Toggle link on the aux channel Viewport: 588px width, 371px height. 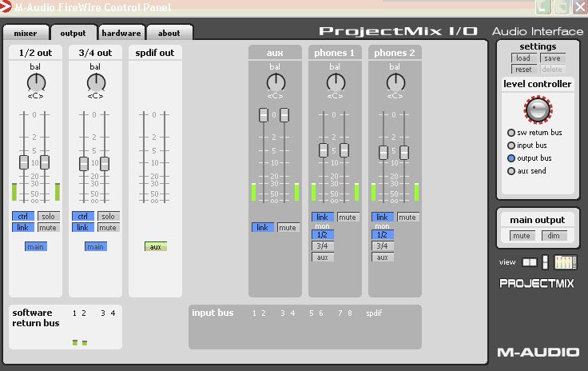click(x=263, y=227)
